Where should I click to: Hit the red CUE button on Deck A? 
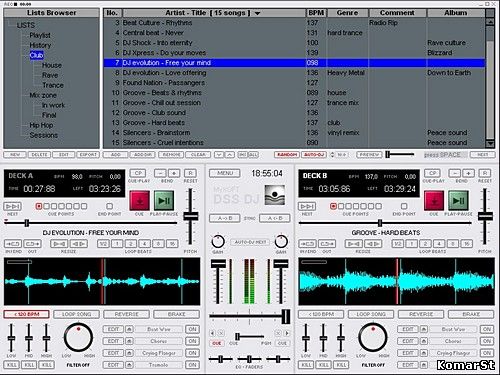[x=139, y=201]
